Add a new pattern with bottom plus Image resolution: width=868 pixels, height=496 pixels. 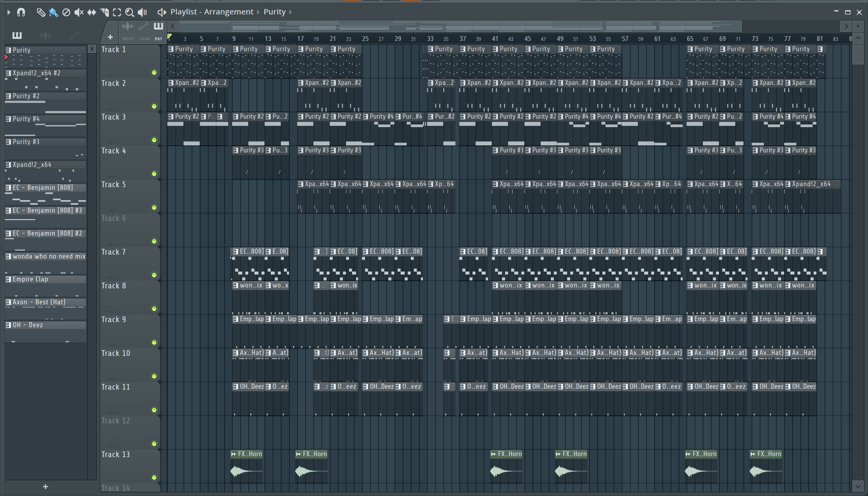[x=45, y=486]
